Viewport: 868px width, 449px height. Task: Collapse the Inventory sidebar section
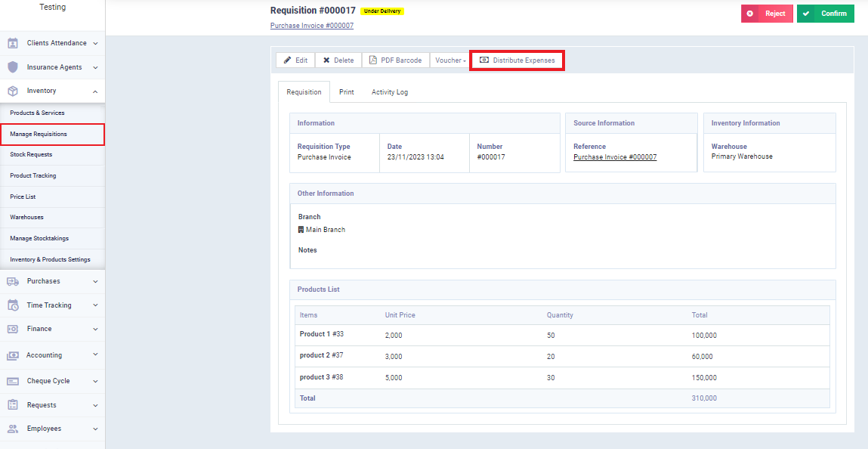(x=95, y=91)
